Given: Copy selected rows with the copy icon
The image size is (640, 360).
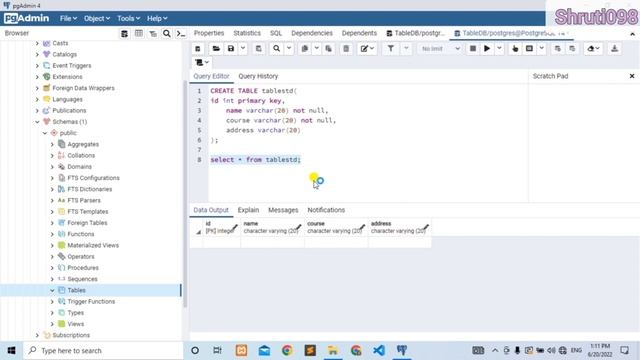Looking at the screenshot, I should click(305, 49).
